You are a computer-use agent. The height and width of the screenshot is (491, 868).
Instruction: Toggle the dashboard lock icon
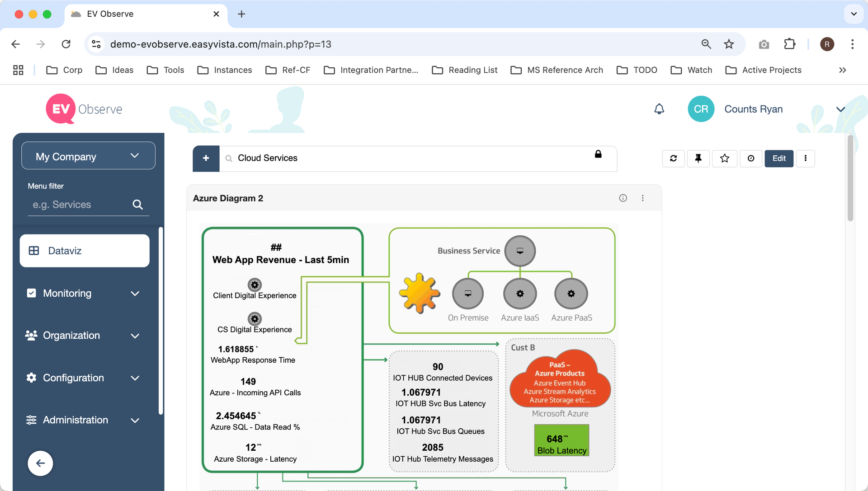click(598, 154)
